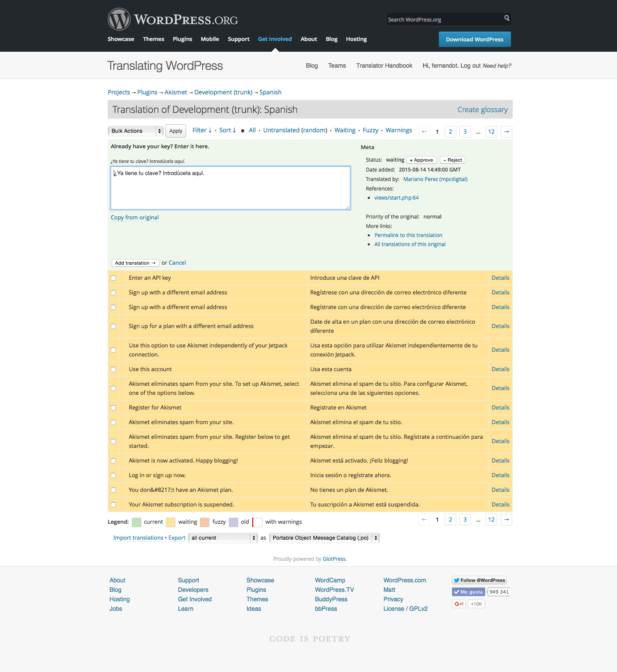Click the orange 'fuzzy' legend swatch
The height and width of the screenshot is (672, 617).
point(205,522)
